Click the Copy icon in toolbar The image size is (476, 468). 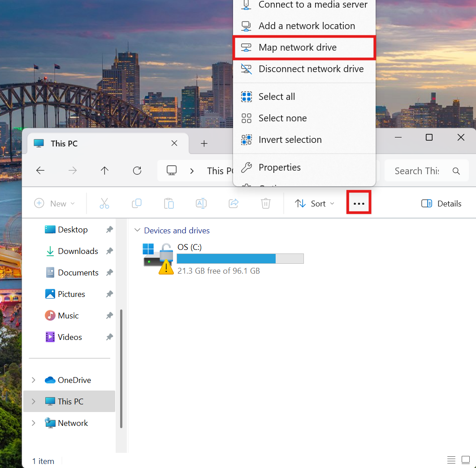tap(137, 203)
